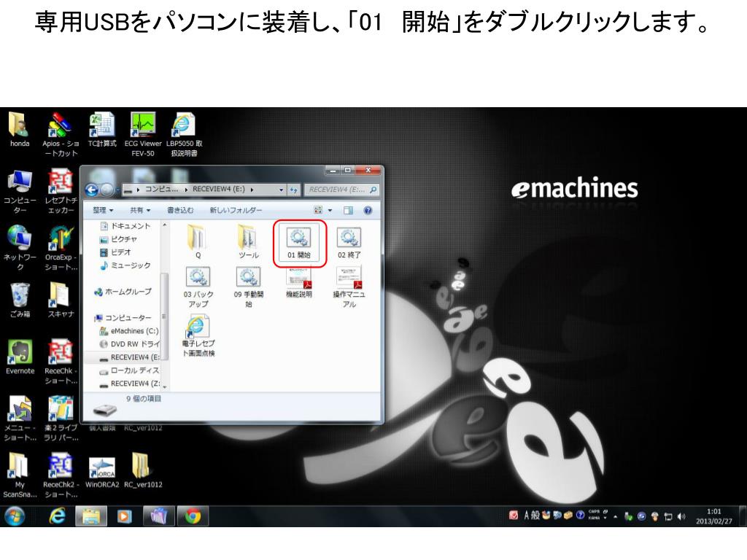The height and width of the screenshot is (560, 747).
Task: Click 書き込む toolbar button
Action: pyautogui.click(x=180, y=210)
